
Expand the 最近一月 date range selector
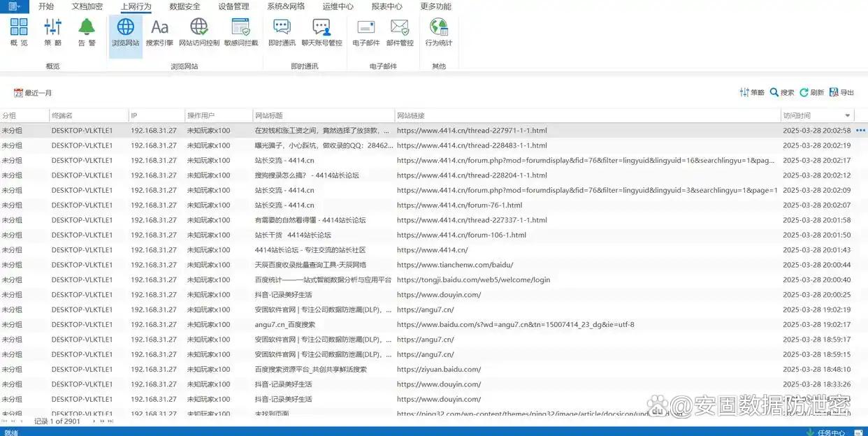click(x=33, y=93)
